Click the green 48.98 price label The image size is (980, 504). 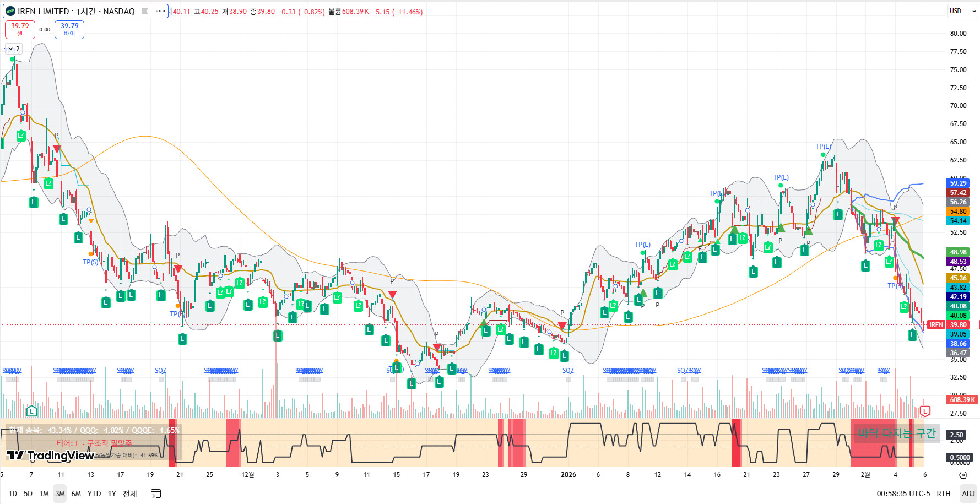958,252
